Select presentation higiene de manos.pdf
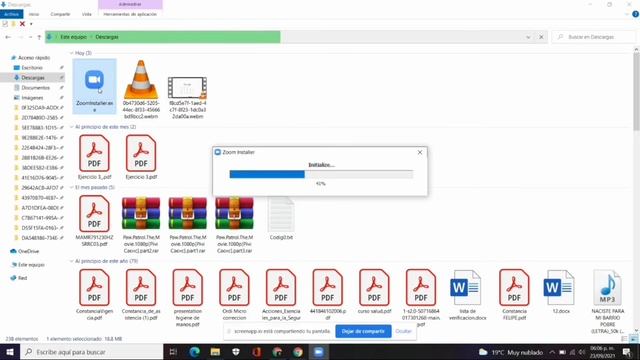Viewport: 640px width, 360px height. [187, 287]
